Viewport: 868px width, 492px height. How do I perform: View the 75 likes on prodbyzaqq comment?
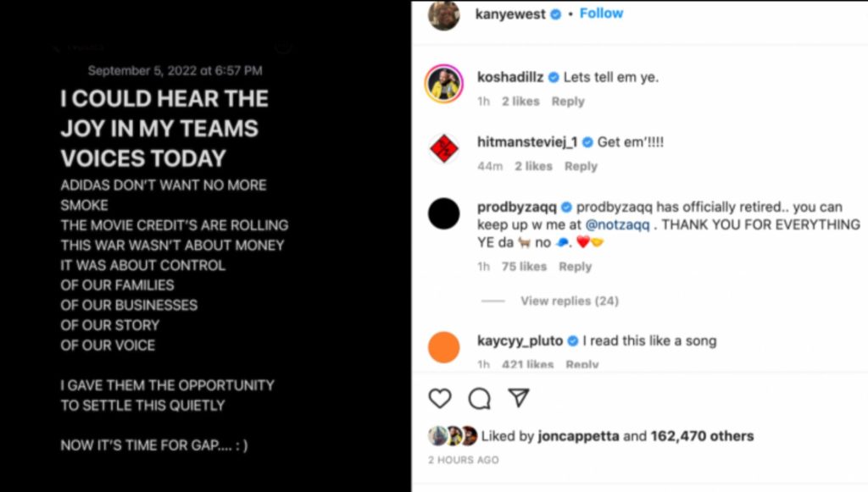[x=523, y=267]
